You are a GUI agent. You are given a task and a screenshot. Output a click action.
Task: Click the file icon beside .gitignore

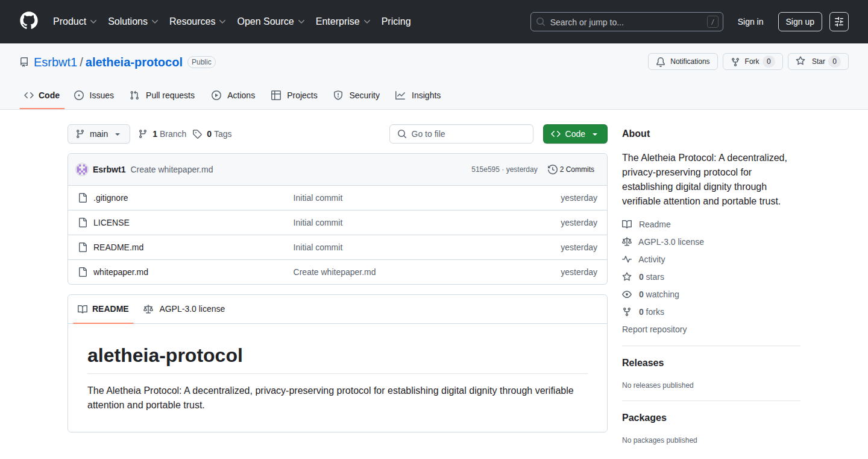click(x=83, y=198)
